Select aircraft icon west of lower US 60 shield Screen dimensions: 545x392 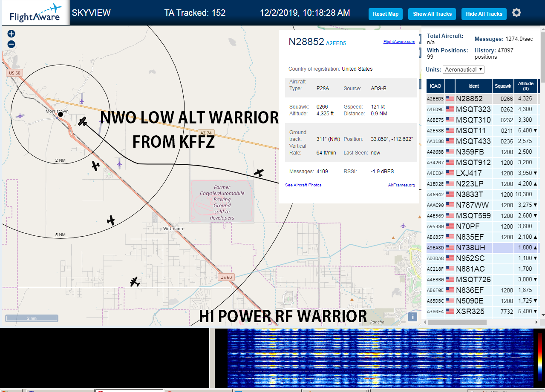coord(135,282)
